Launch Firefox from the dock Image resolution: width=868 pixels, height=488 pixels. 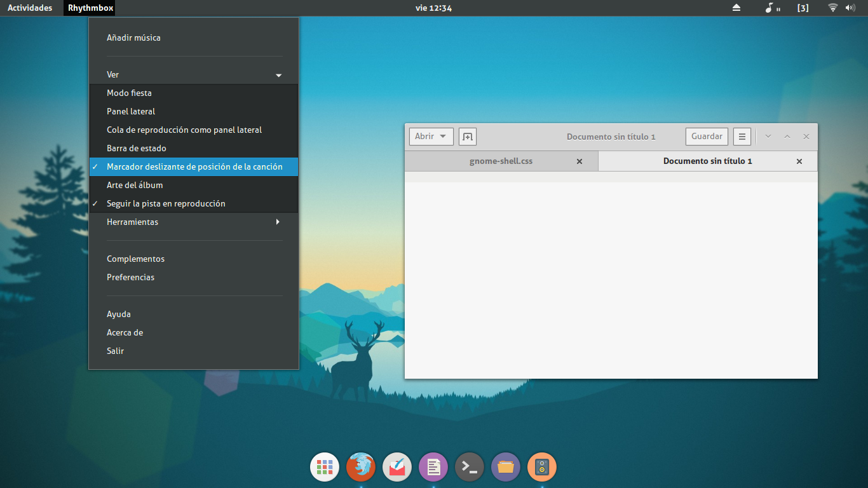361,468
